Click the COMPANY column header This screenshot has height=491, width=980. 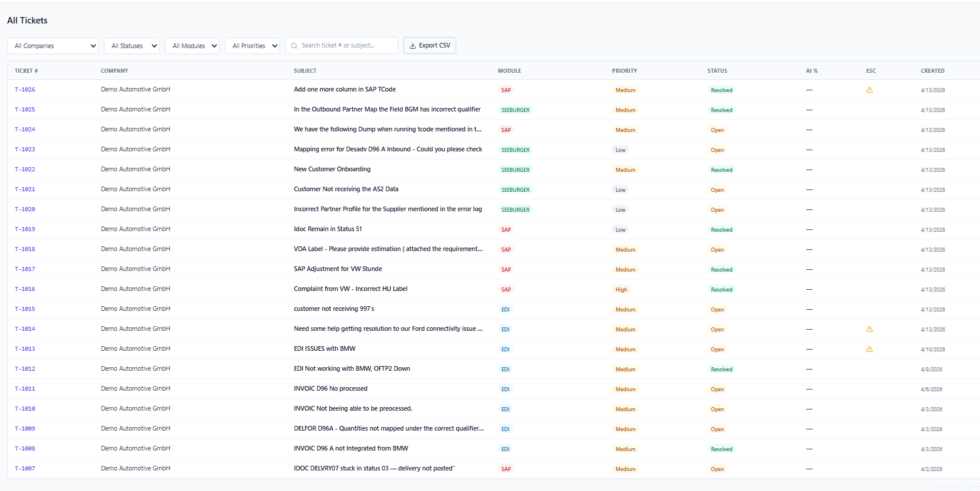pos(114,71)
